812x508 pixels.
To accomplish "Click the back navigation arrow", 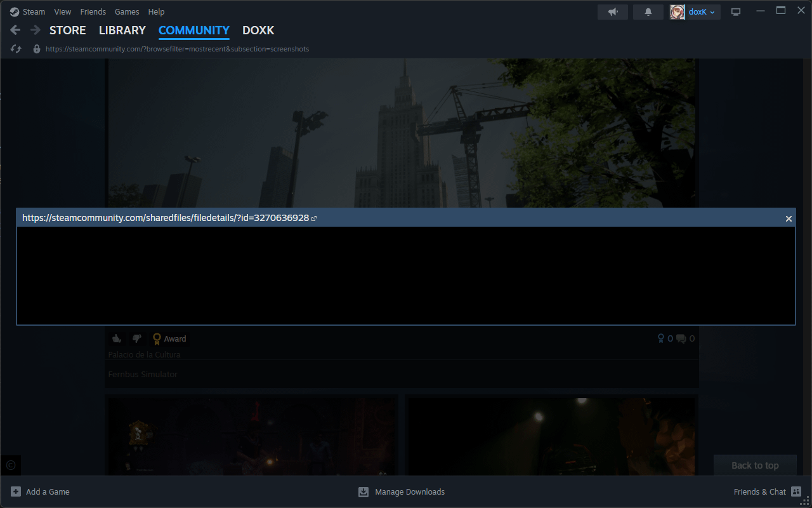I will (x=16, y=30).
